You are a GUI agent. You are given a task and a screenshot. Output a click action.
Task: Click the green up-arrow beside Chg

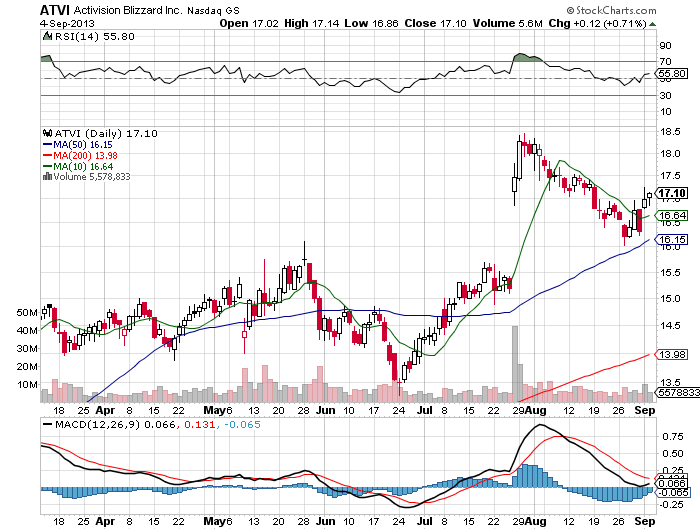652,24
